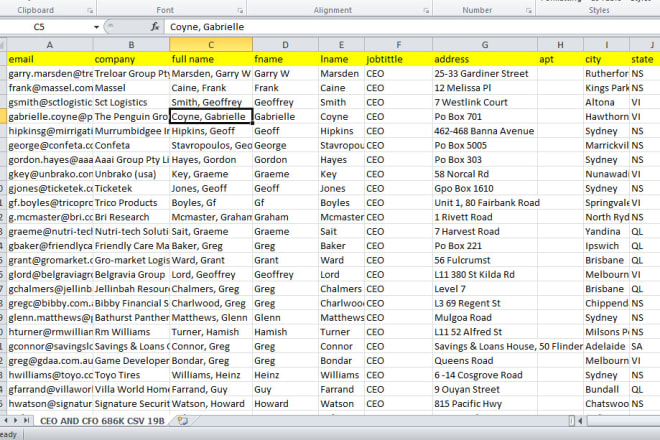Select address cell 'Unit 1, 80 Fairbank Road'
This screenshot has width=660, height=440.
[x=485, y=203]
